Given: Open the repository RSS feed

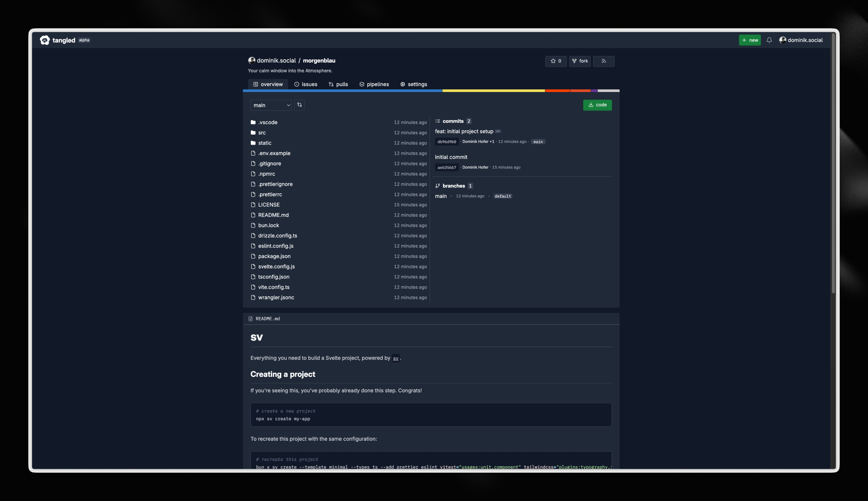Looking at the screenshot, I should [x=603, y=61].
